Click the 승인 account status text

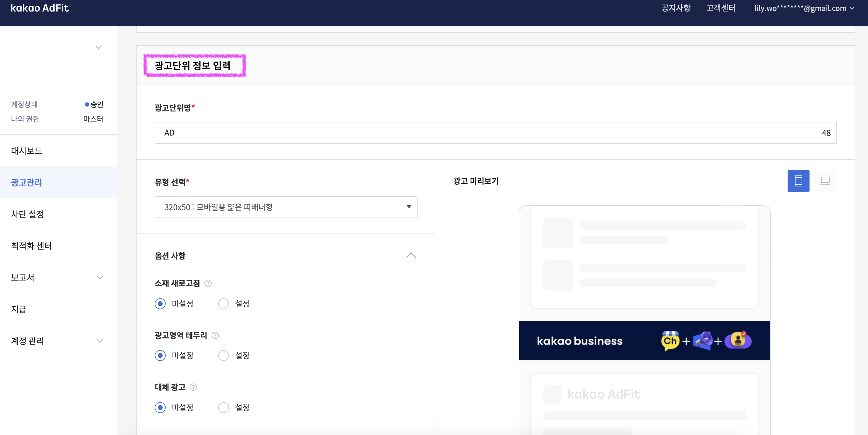click(97, 104)
